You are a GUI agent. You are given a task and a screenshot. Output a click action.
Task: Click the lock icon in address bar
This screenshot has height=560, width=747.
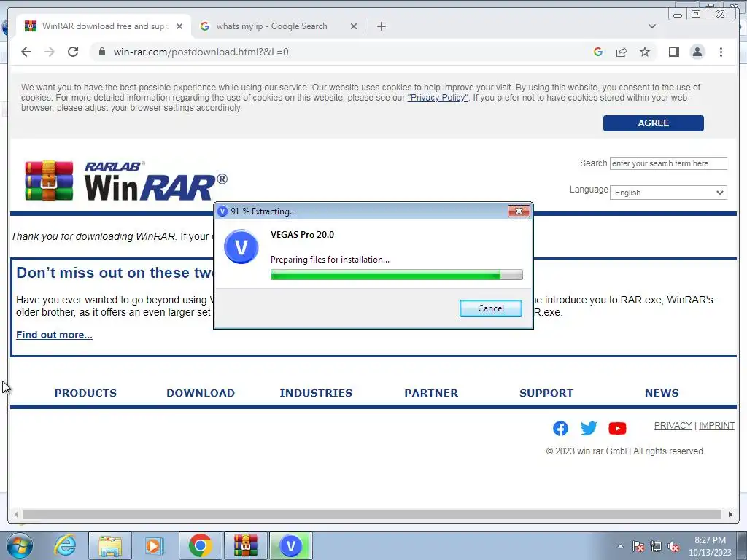pyautogui.click(x=102, y=52)
